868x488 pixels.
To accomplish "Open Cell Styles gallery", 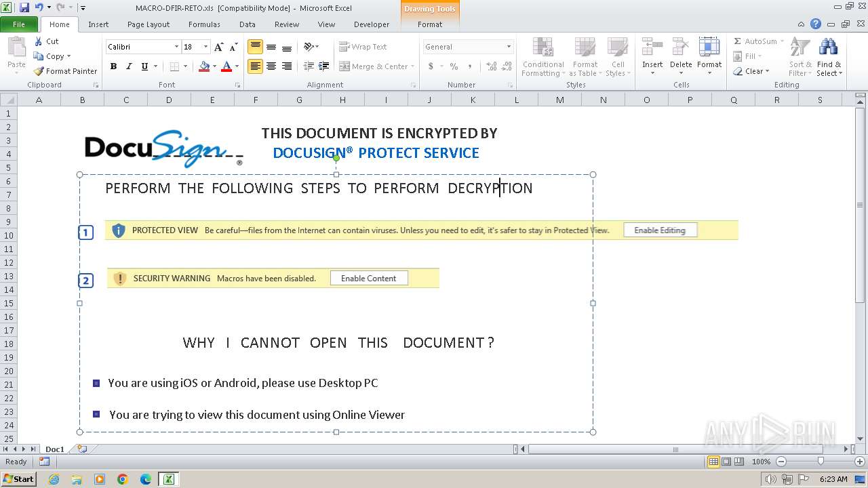I will pyautogui.click(x=617, y=57).
